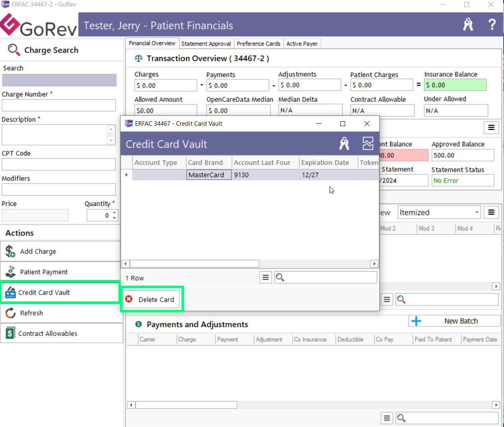The height and width of the screenshot is (427, 504).
Task: Click the Description text area
Action: (x=55, y=135)
